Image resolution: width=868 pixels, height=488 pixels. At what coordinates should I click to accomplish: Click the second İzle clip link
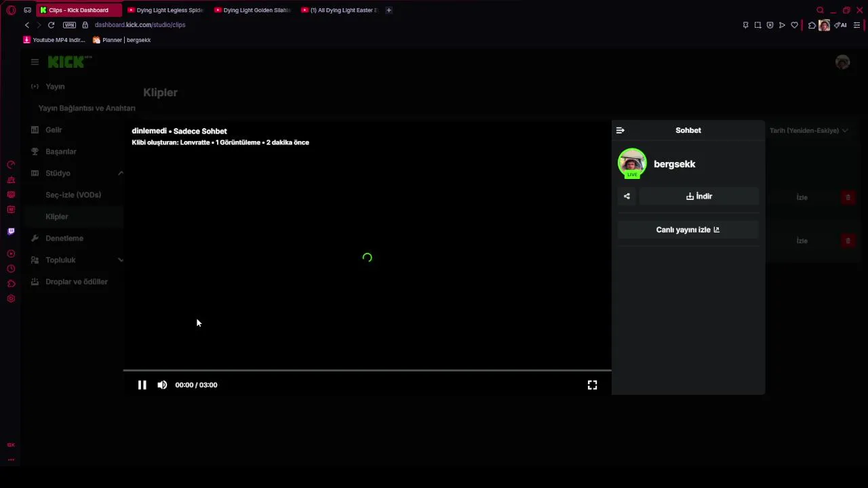(x=802, y=241)
